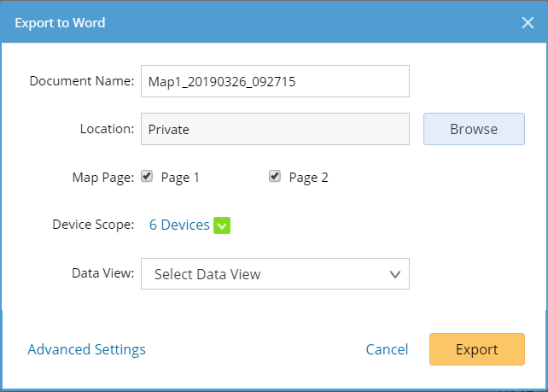The image size is (548, 392).
Task: Click the Location field showing Private
Action: (x=275, y=130)
